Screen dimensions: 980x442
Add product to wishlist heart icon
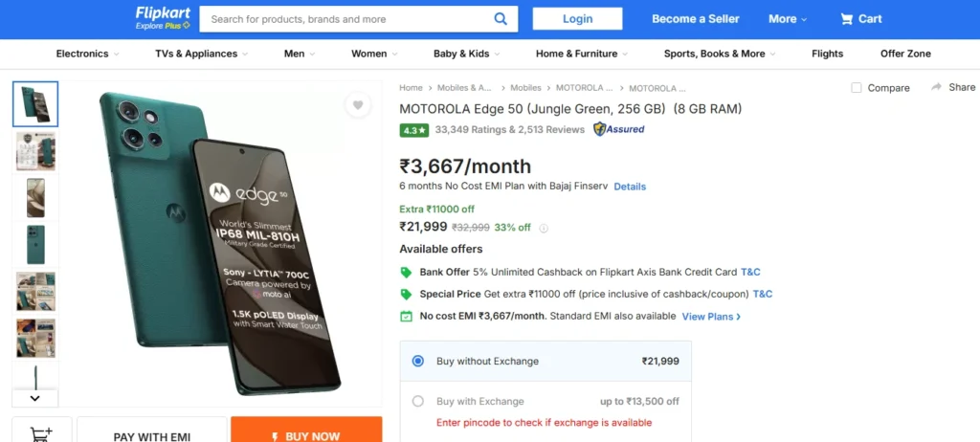click(358, 105)
